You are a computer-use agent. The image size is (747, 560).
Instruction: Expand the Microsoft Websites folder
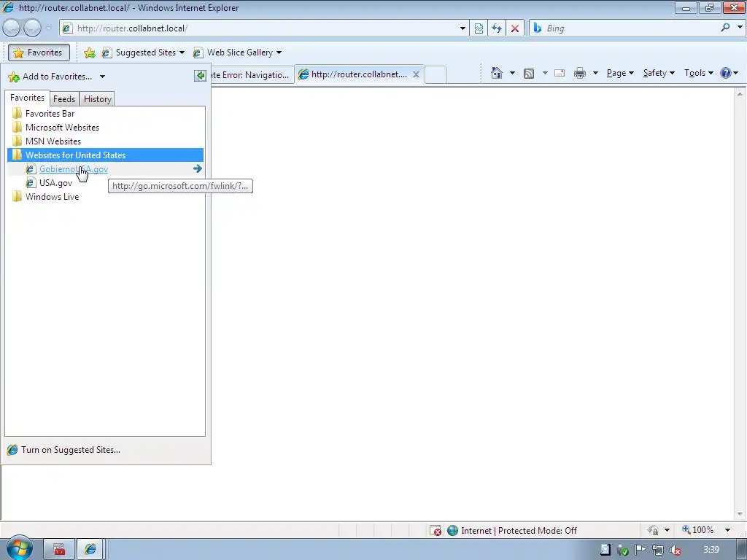click(105, 127)
